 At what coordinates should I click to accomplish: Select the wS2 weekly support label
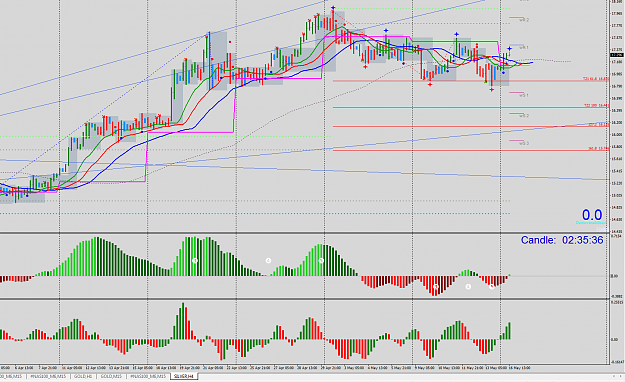click(524, 116)
